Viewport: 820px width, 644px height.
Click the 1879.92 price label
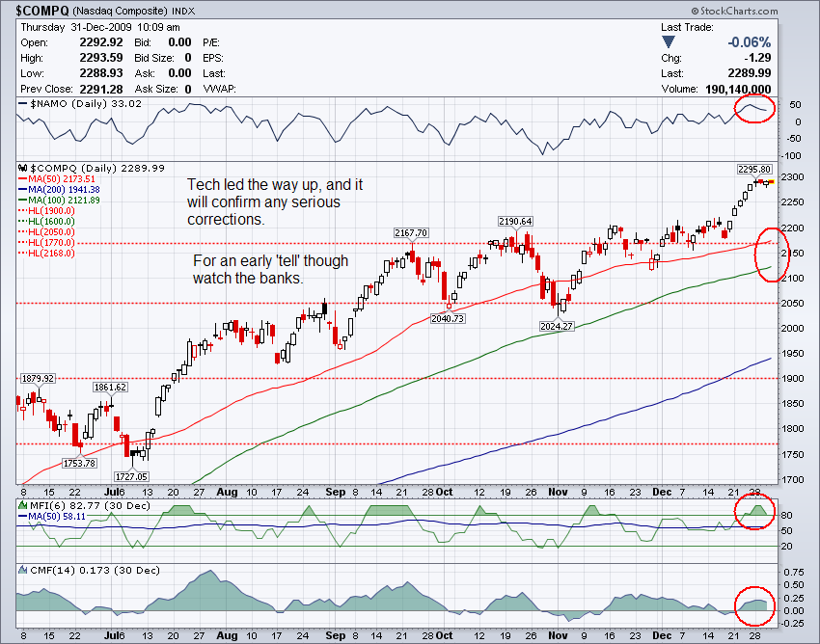point(38,379)
